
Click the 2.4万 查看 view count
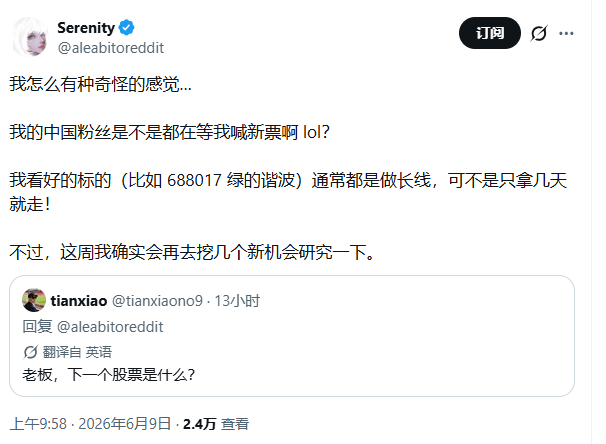(x=216, y=424)
